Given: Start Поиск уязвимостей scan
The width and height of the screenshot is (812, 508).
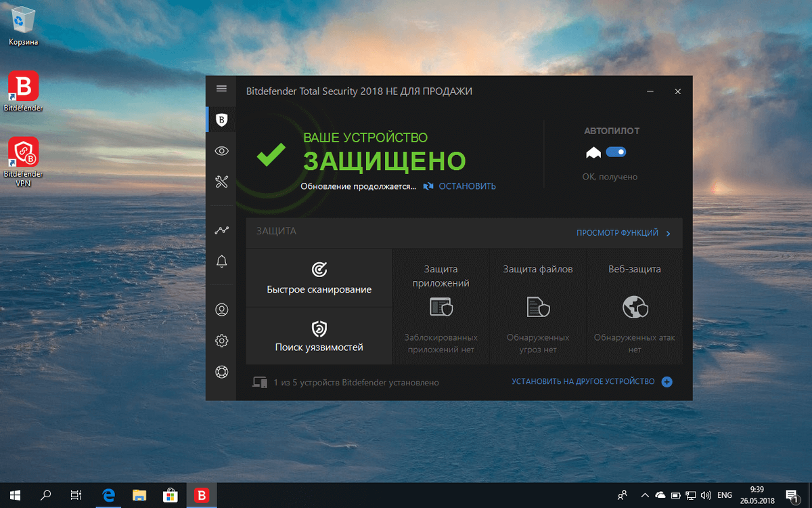Looking at the screenshot, I should click(319, 336).
